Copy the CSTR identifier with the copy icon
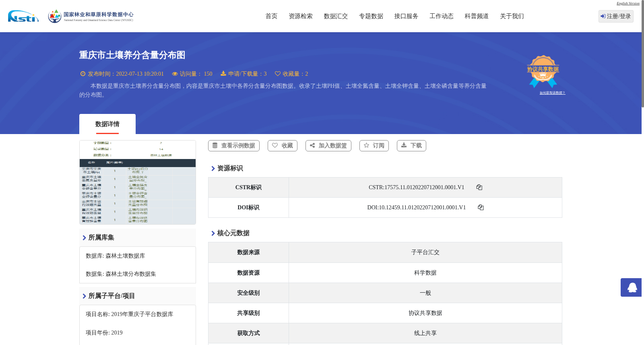Viewport: 644px width, 345px height. (479, 187)
